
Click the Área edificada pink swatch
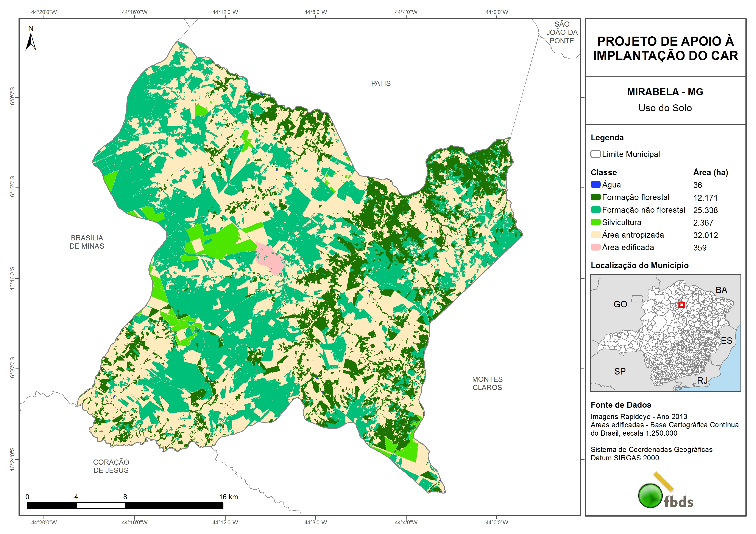[x=595, y=247]
